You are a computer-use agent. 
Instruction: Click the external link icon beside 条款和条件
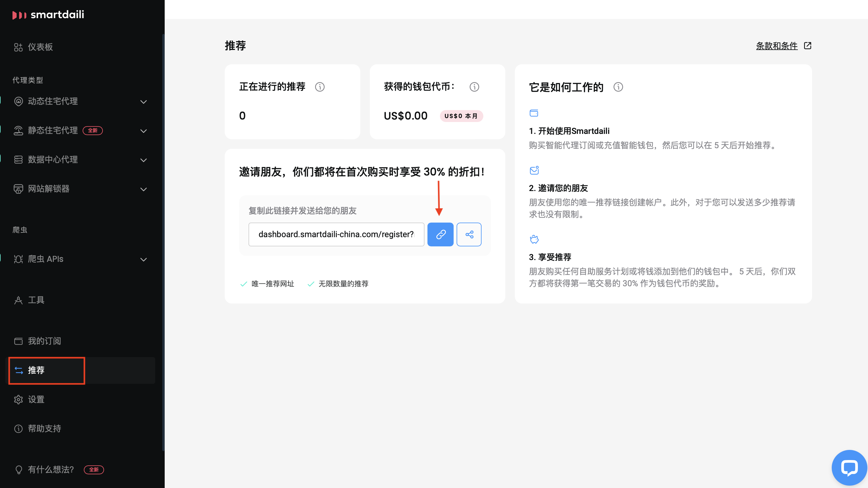[x=808, y=46]
